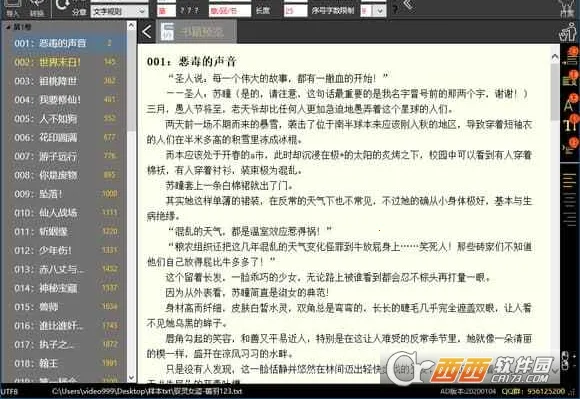Click the 导入 import icon
Screen dimensions: 580x399
(x=13, y=8)
